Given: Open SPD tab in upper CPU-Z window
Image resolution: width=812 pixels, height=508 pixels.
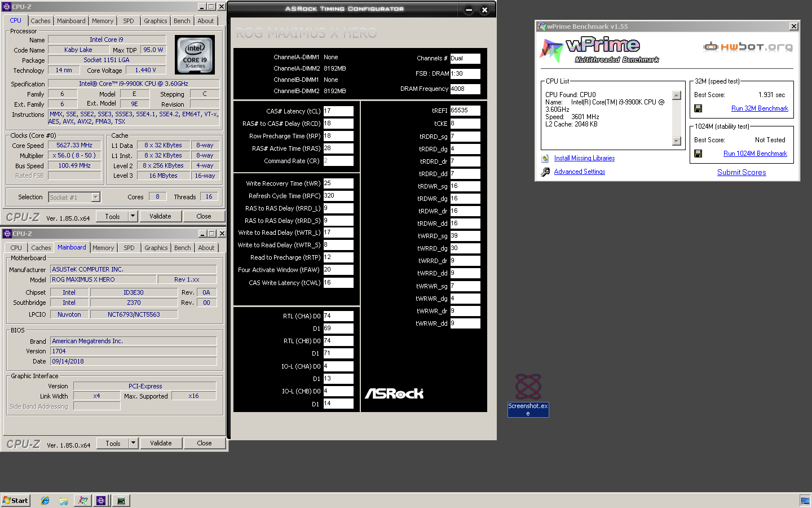Looking at the screenshot, I should point(129,21).
